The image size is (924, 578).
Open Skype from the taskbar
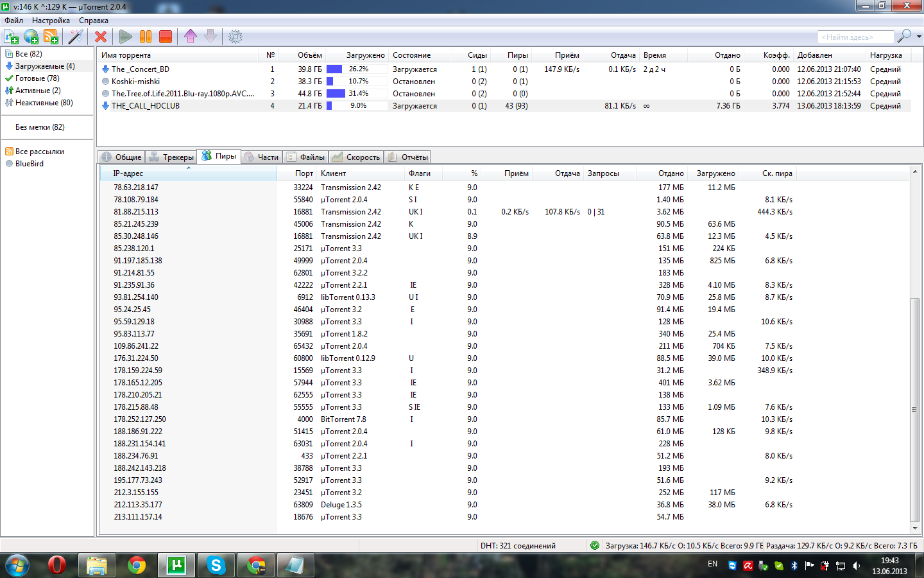216,565
